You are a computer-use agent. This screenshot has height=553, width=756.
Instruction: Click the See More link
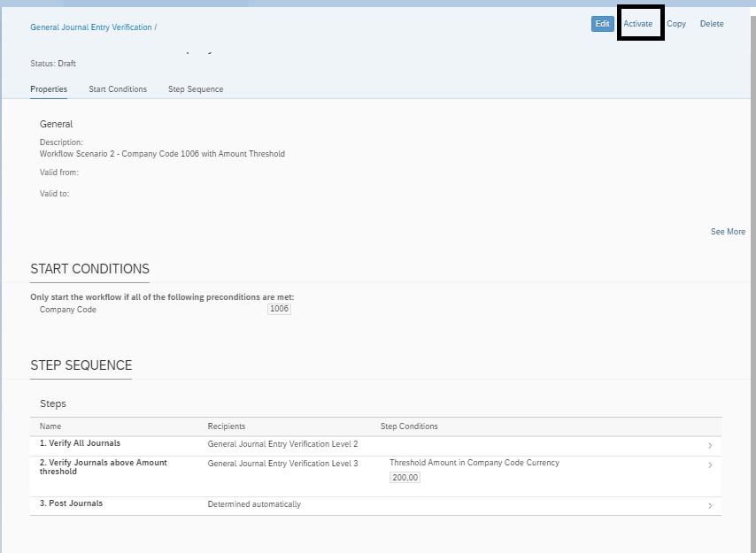728,232
